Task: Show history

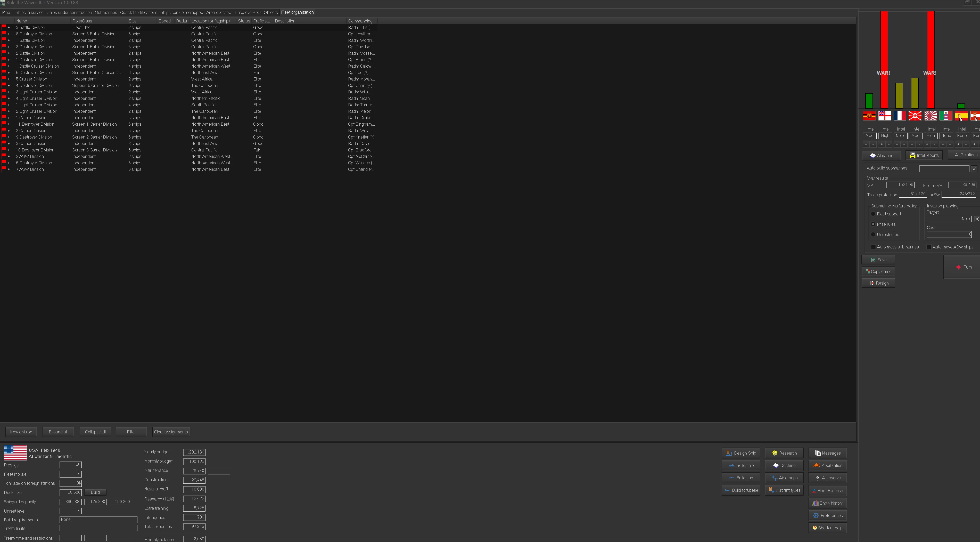Action: coord(827,503)
